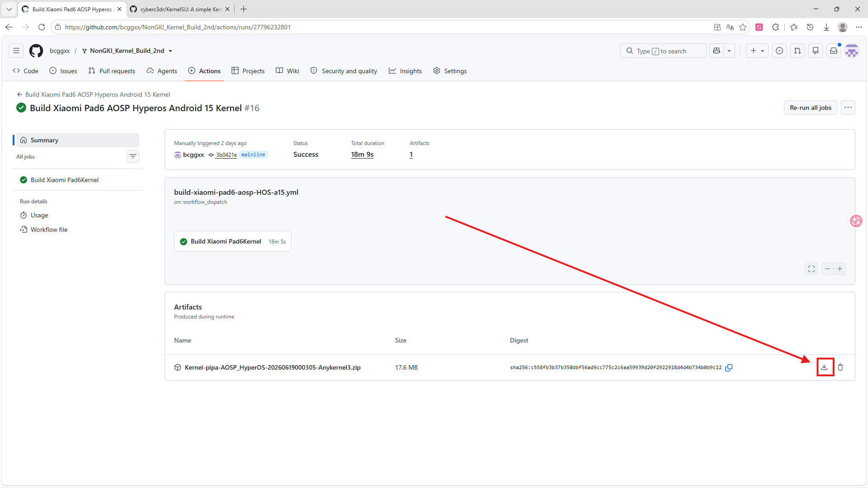Open the GitHub homepage logo
Viewport: 868px width, 488px height.
(x=36, y=51)
